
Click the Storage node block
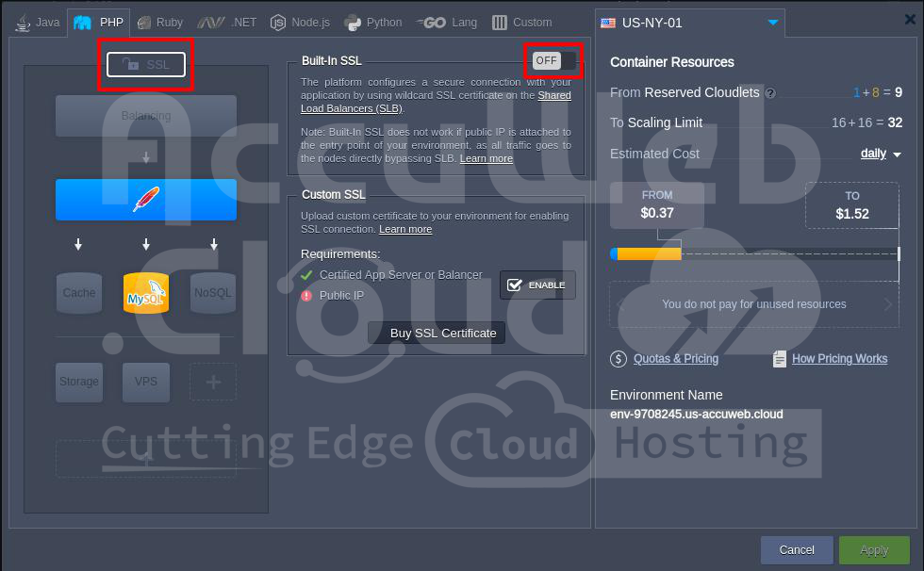tap(79, 382)
